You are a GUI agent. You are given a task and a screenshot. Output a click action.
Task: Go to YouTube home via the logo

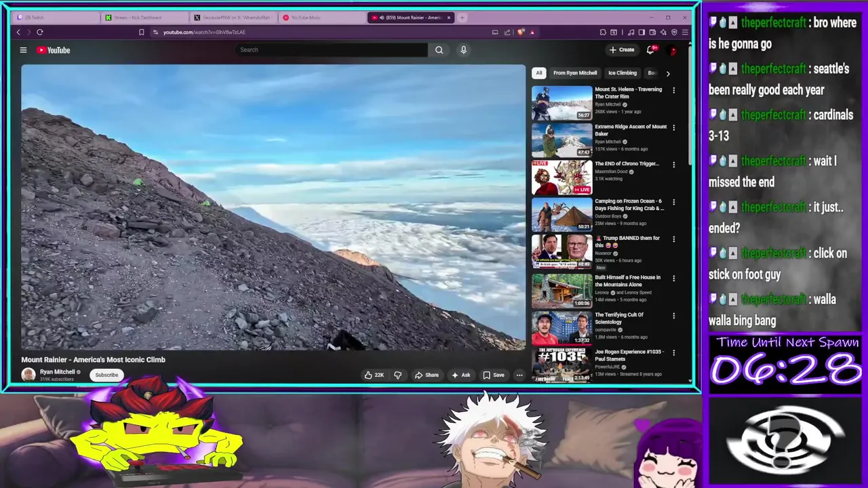(54, 50)
